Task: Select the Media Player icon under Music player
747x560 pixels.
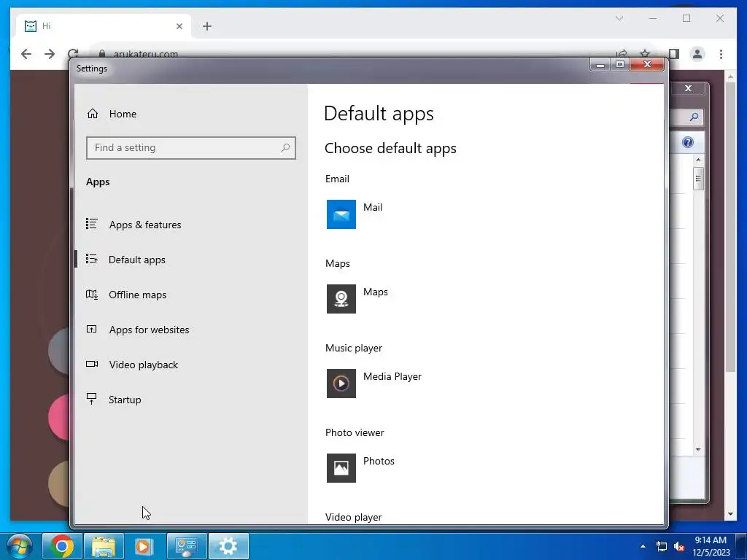Action: coord(341,384)
